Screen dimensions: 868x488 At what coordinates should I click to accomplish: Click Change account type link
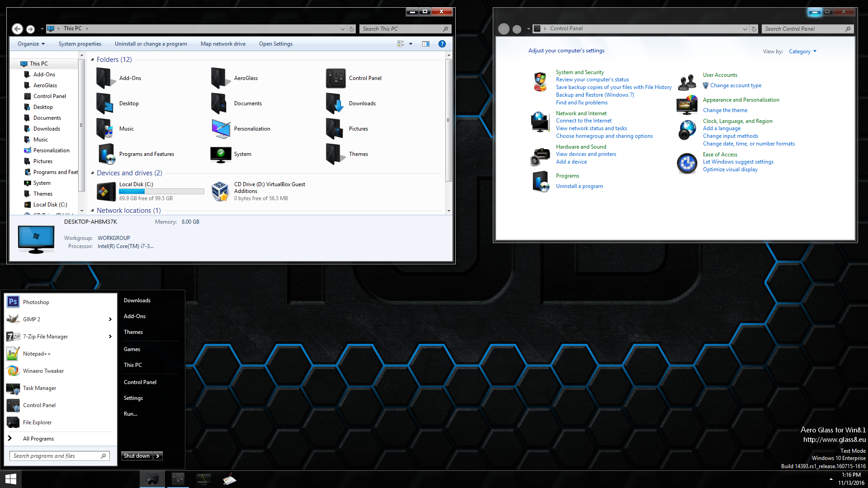click(736, 85)
